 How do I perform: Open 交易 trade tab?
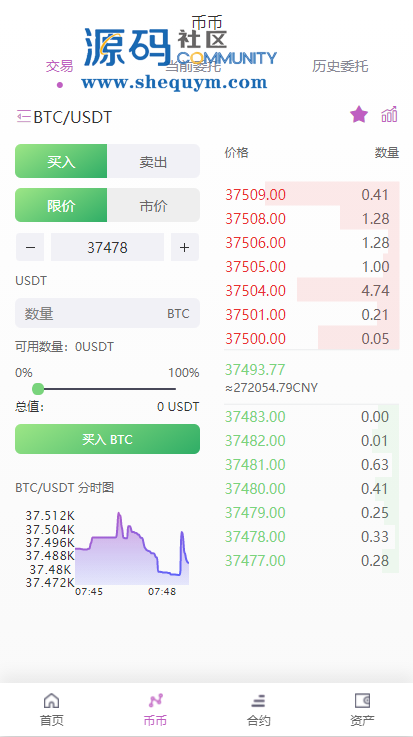[x=60, y=66]
